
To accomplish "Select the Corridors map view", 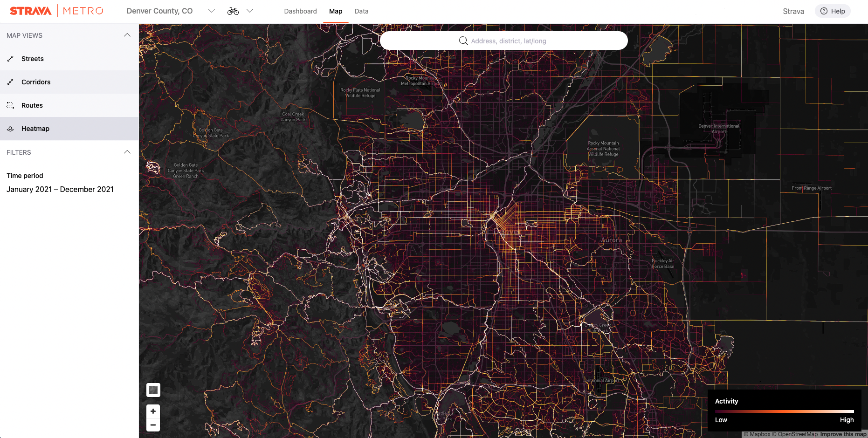I will tap(69, 82).
